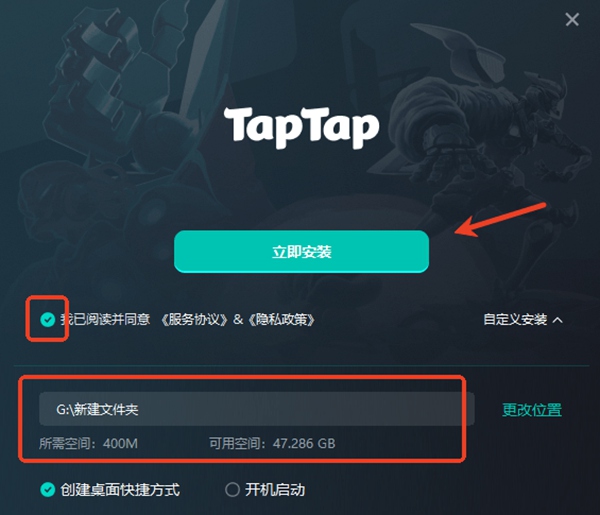Click the 开机启动 label text
The width and height of the screenshot is (600, 515).
tap(275, 490)
